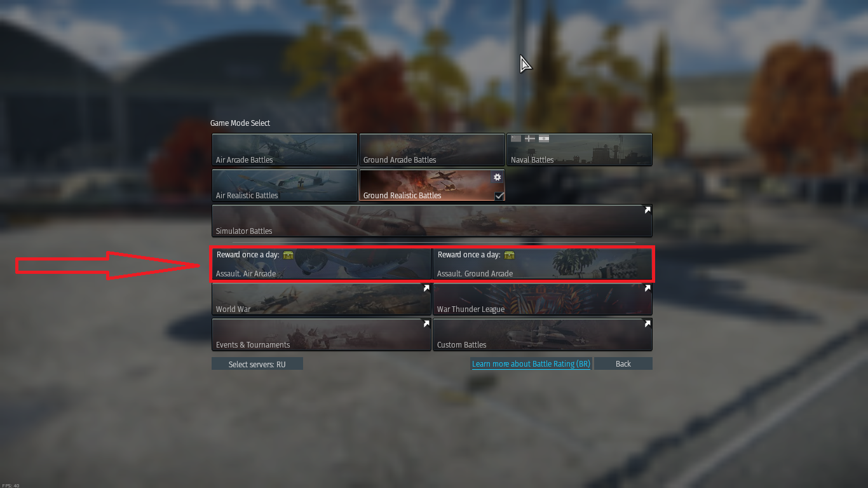Select Air Arcade Battles mode
The image size is (868, 488).
click(285, 150)
